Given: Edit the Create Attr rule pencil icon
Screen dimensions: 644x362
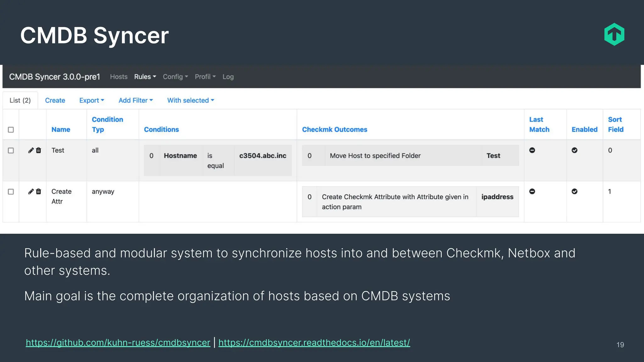Looking at the screenshot, I should 31,191.
